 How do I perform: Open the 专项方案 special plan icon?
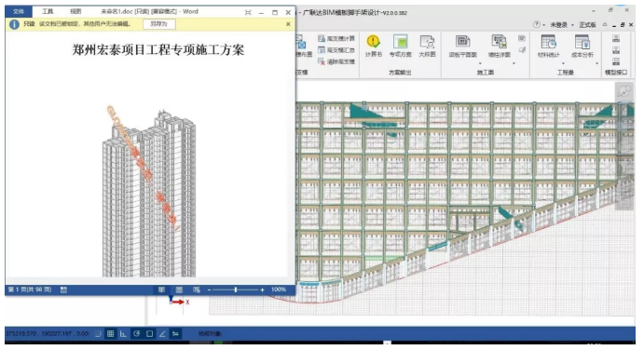pos(401,46)
